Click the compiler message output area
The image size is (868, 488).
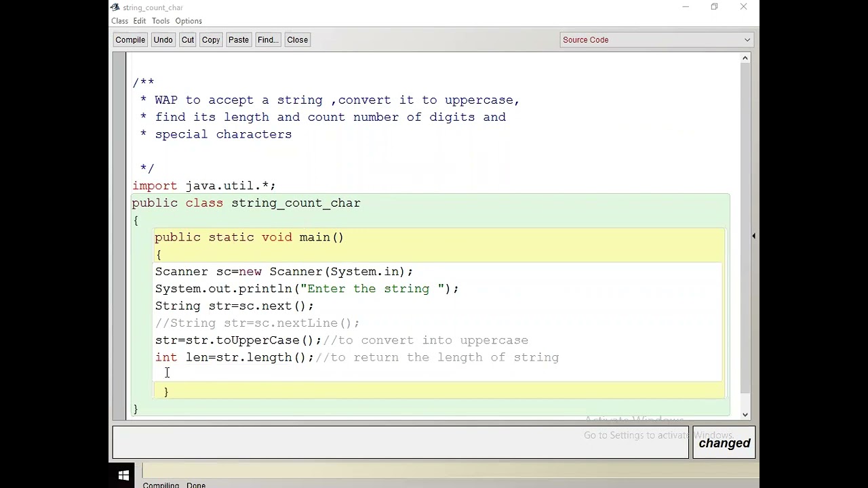coord(400,443)
